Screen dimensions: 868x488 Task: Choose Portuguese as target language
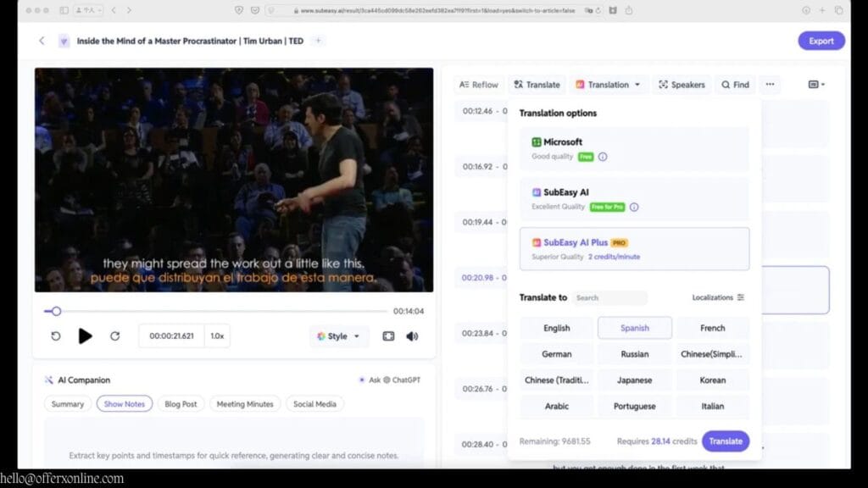click(634, 406)
